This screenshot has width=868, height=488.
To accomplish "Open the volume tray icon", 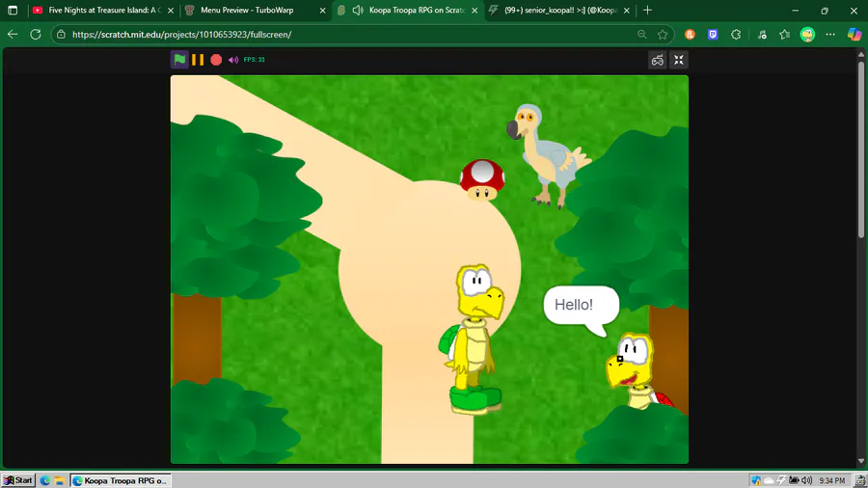I will coord(806,480).
